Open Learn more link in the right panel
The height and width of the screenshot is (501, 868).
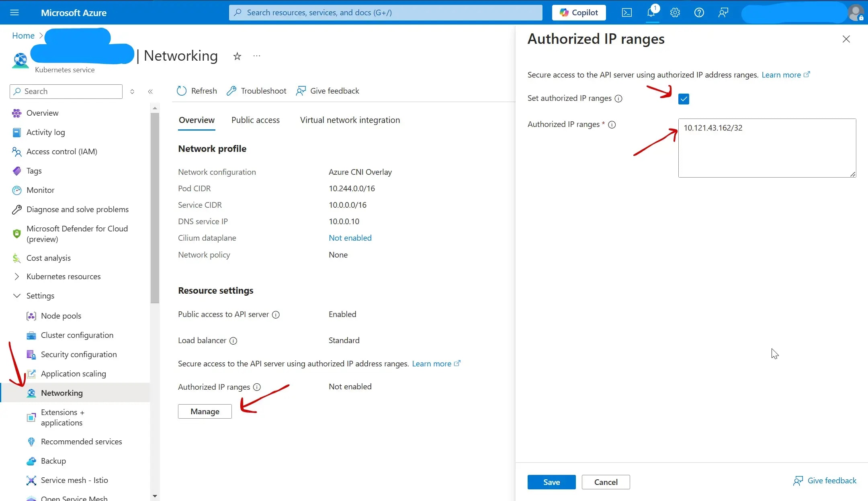coord(786,75)
